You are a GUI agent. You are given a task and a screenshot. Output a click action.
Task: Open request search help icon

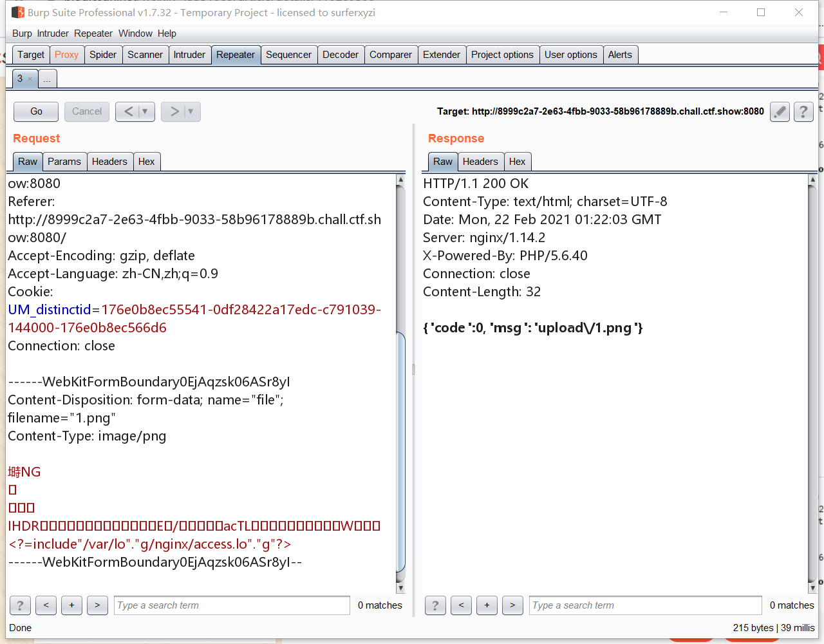(20, 605)
